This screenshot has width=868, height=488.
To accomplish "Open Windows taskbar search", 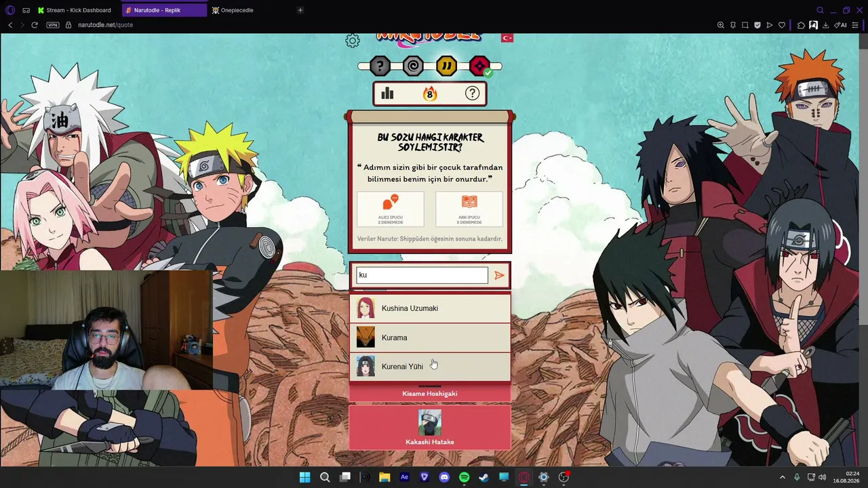I will coord(325,477).
